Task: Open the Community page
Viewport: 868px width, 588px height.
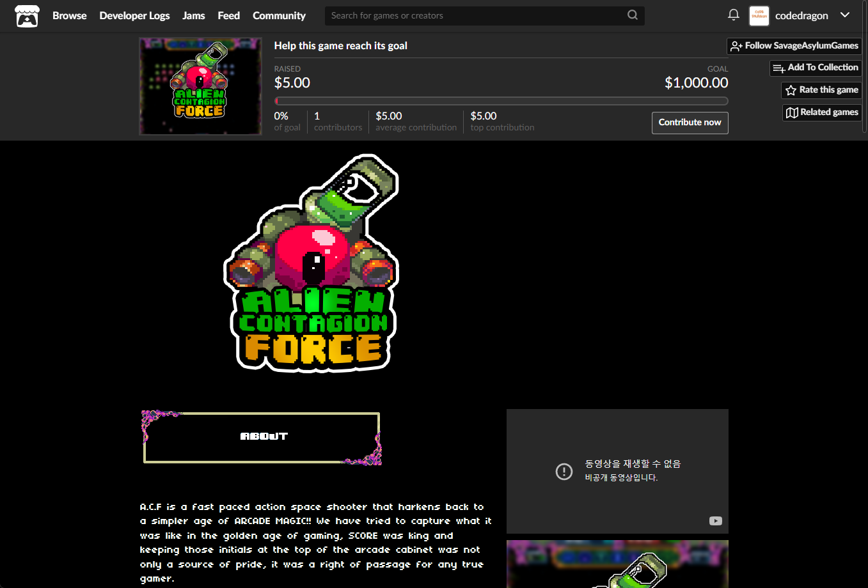Action: coord(279,15)
